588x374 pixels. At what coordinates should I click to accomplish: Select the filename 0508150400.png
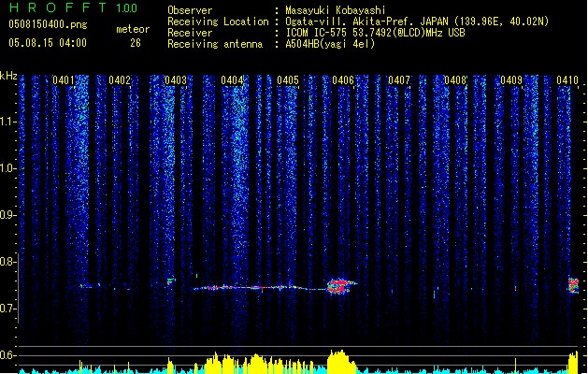click(48, 24)
